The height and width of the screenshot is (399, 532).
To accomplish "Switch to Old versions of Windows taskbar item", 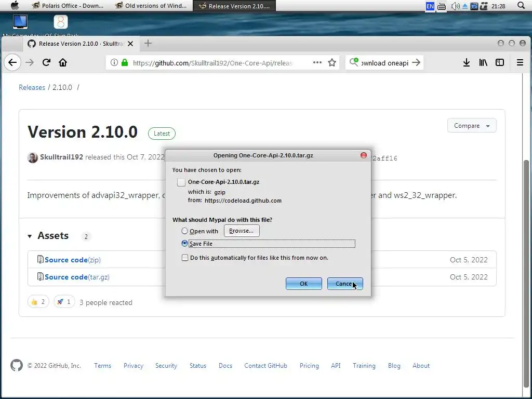I will coord(151,6).
